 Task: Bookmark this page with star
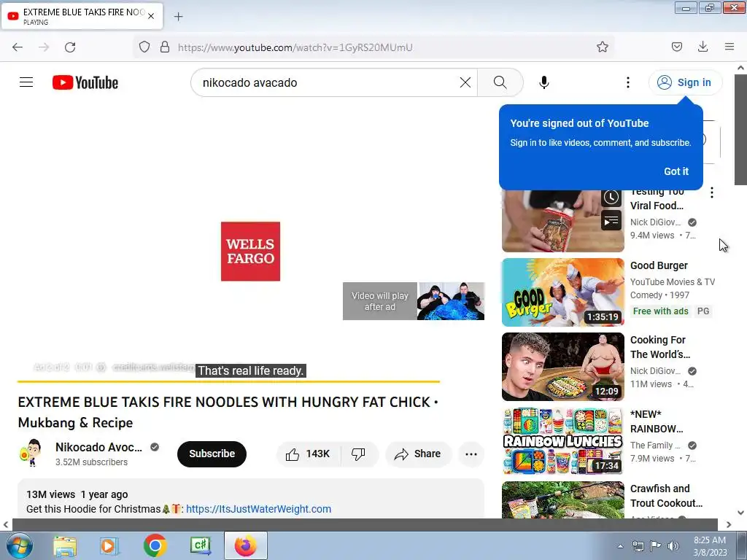click(602, 47)
